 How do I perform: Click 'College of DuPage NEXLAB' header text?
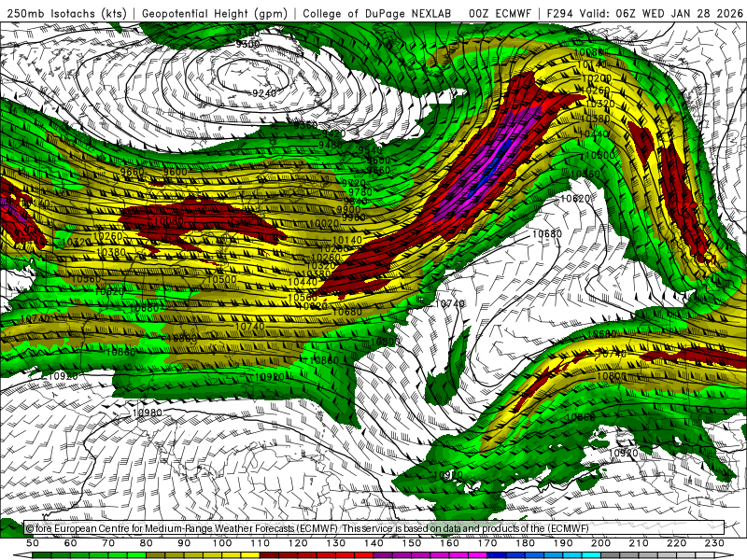click(377, 14)
